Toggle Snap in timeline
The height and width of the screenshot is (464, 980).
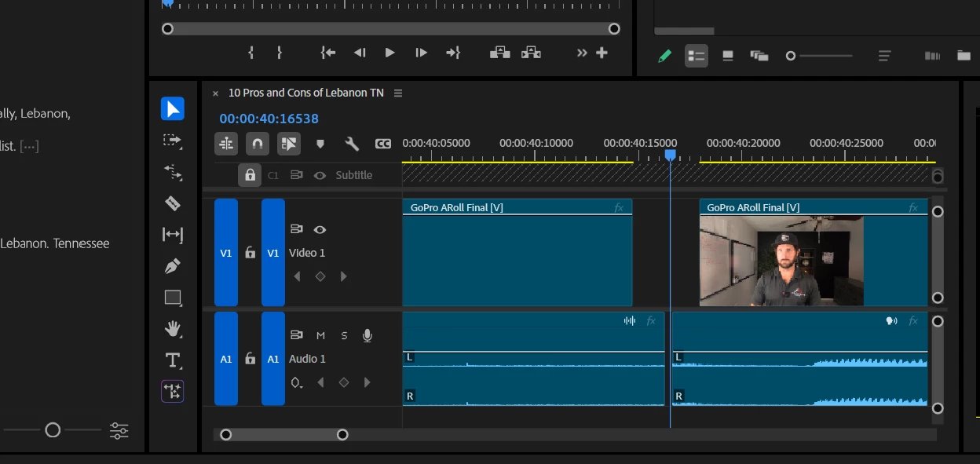[x=258, y=144]
